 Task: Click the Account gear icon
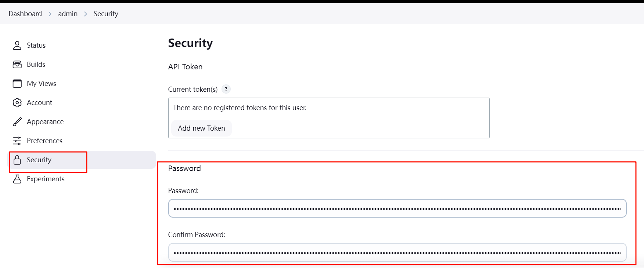17,102
